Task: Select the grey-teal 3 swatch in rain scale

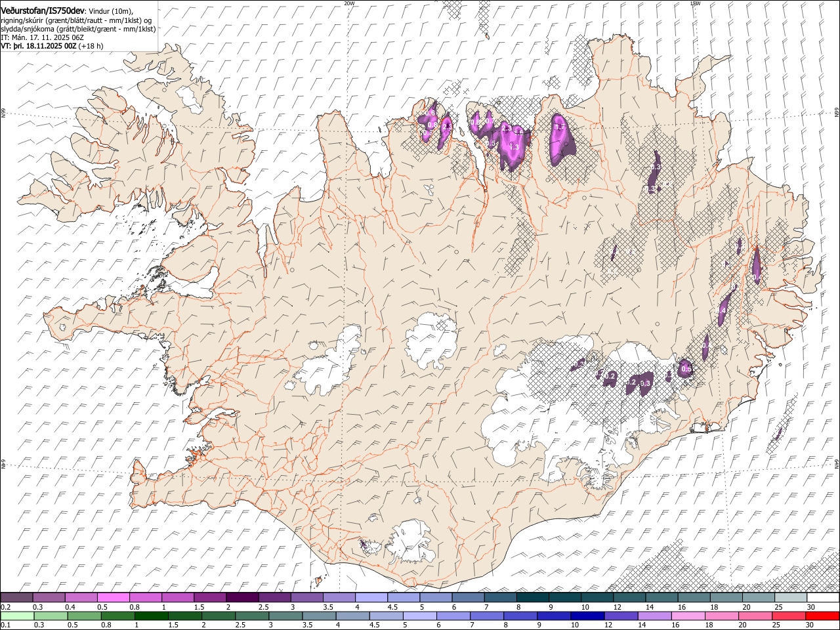Action: [285, 616]
